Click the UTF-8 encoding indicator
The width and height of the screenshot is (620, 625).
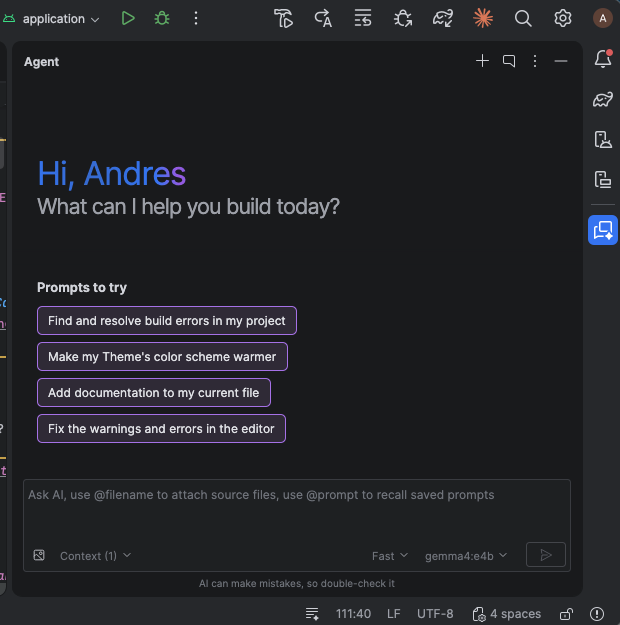tap(435, 614)
